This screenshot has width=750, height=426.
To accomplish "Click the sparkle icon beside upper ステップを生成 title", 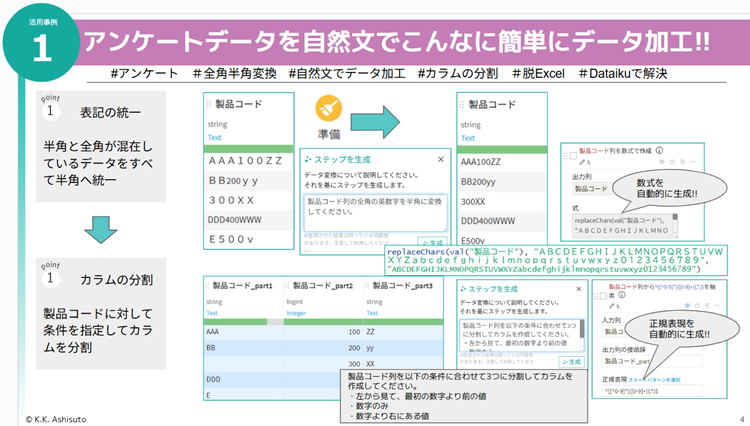I will tap(308, 159).
